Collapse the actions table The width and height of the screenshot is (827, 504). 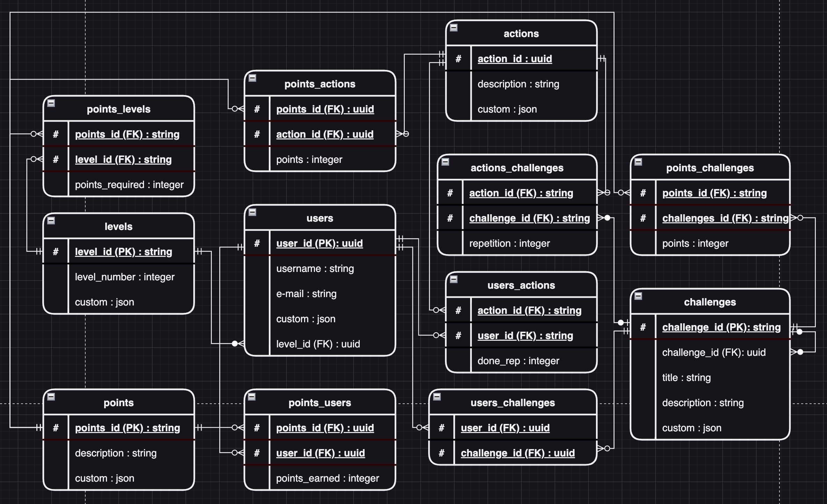pyautogui.click(x=454, y=28)
